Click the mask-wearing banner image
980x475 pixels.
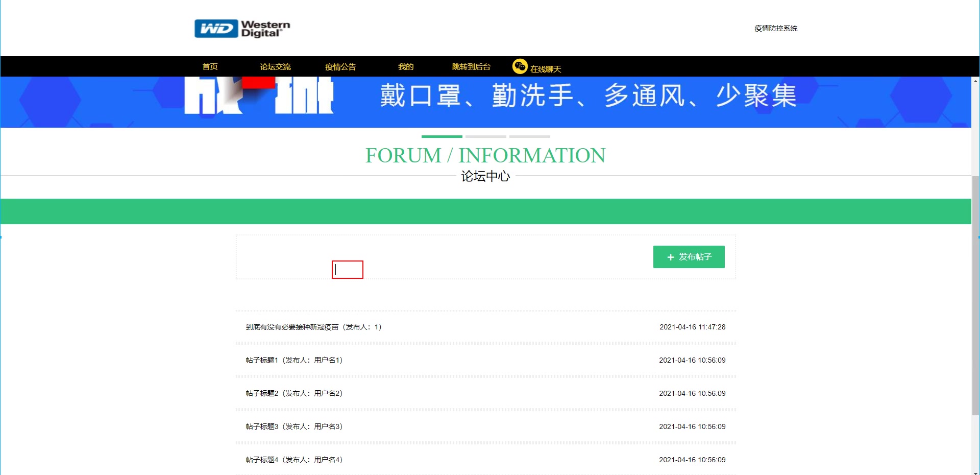pyautogui.click(x=485, y=102)
